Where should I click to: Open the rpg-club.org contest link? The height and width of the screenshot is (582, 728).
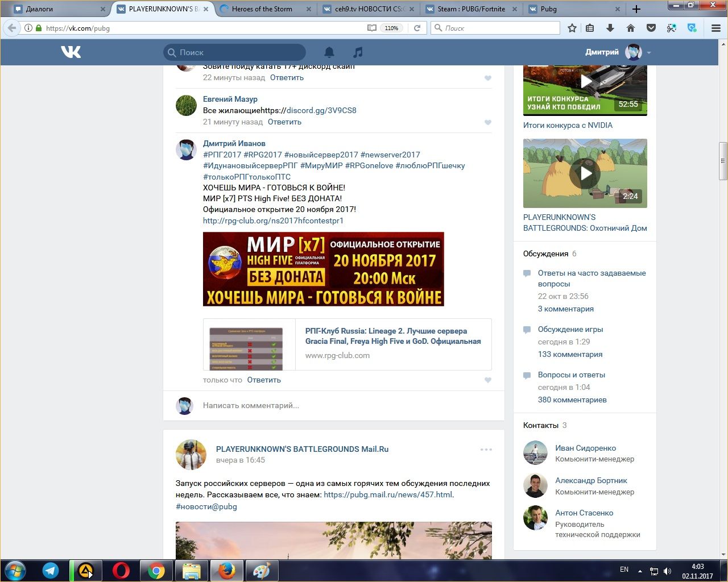coord(273,221)
